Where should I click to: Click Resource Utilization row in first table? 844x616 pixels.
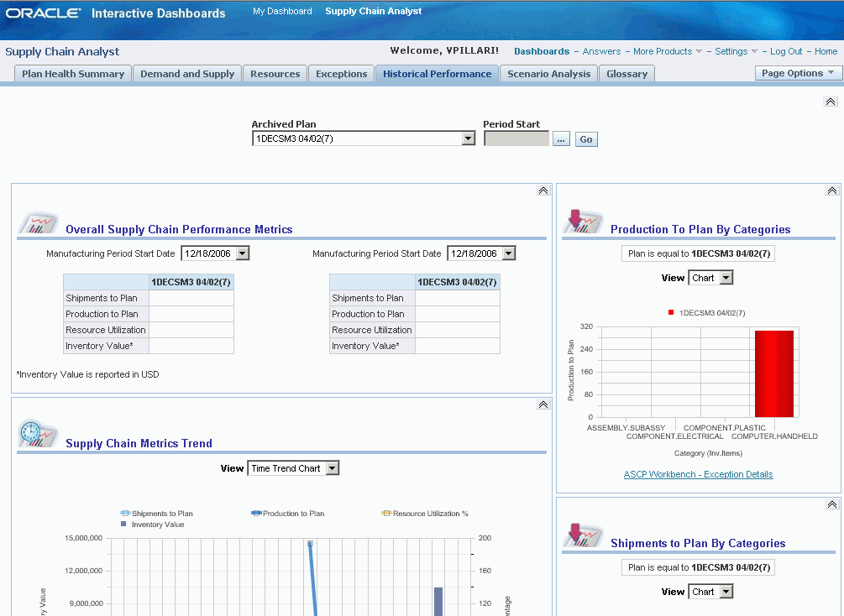(x=149, y=331)
